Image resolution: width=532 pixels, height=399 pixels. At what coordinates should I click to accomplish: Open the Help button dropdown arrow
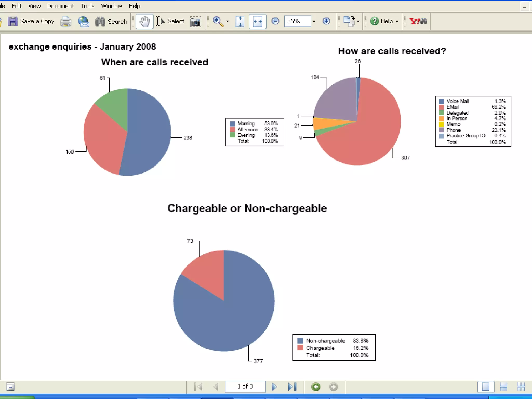397,21
